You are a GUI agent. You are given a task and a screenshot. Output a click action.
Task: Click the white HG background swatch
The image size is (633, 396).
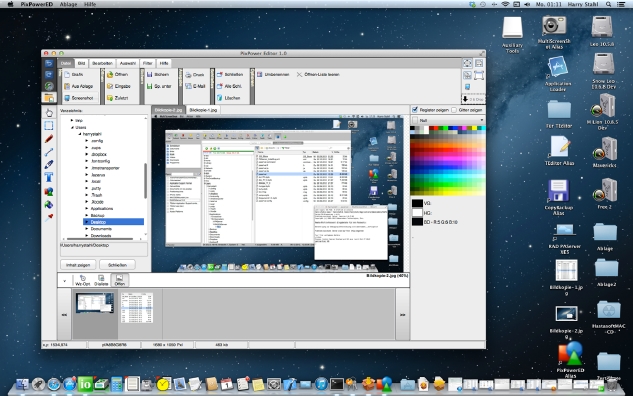point(417,213)
